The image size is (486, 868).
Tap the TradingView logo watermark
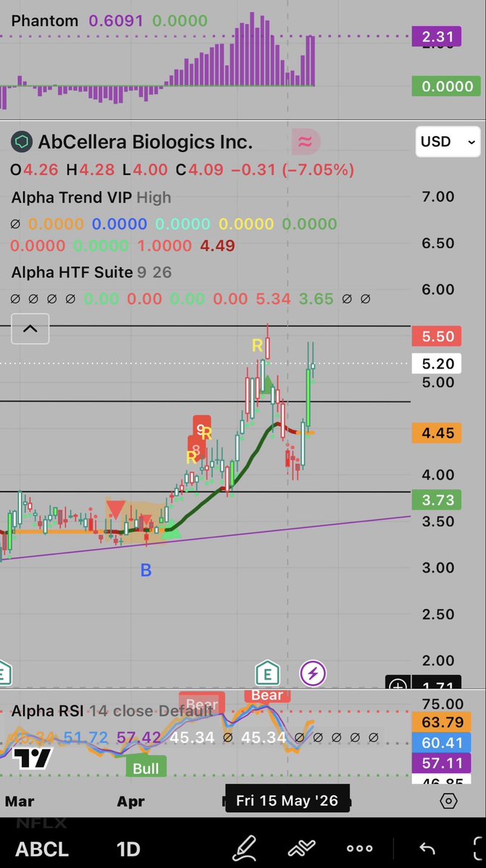[x=33, y=759]
